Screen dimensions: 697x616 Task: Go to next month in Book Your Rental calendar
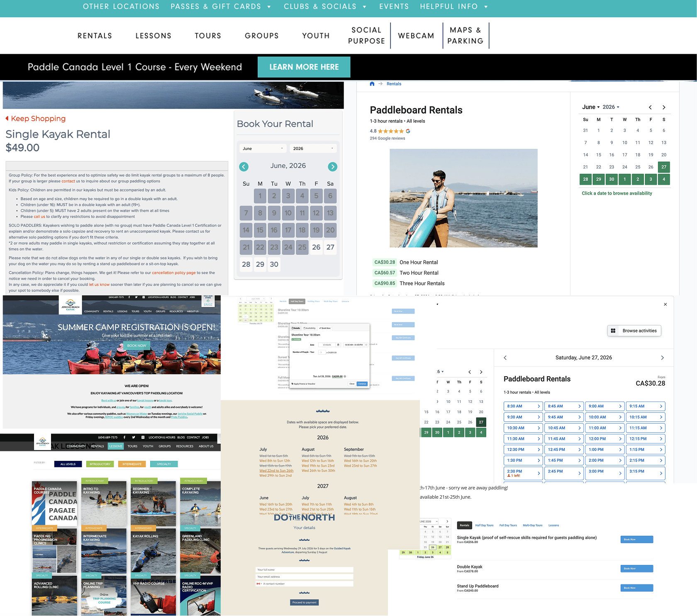point(332,167)
